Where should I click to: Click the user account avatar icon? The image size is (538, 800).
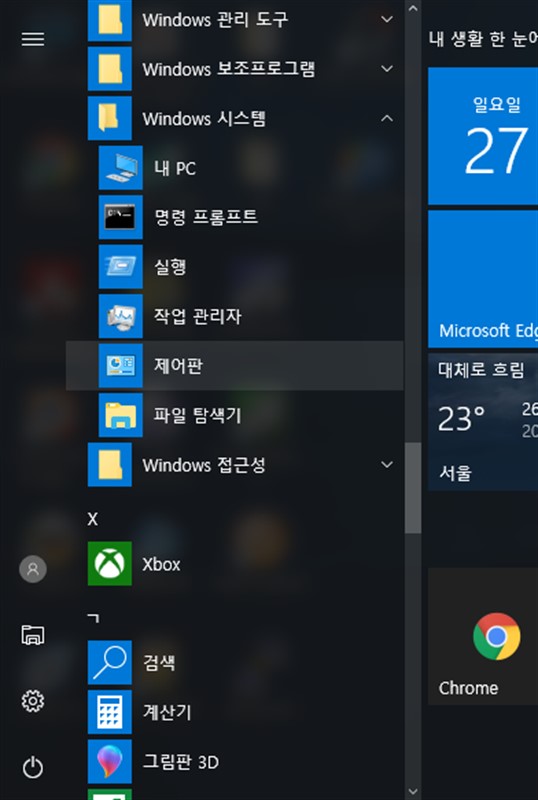33,568
